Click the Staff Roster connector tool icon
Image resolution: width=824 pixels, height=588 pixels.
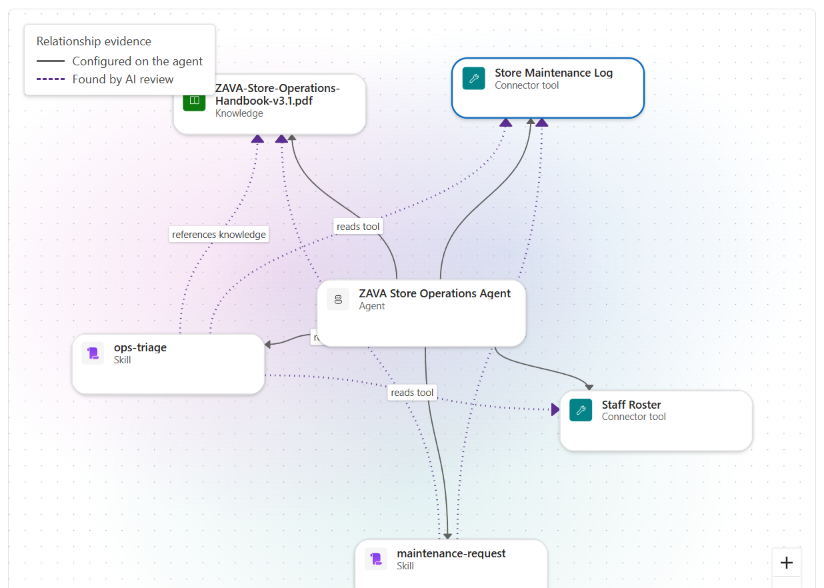pos(581,410)
